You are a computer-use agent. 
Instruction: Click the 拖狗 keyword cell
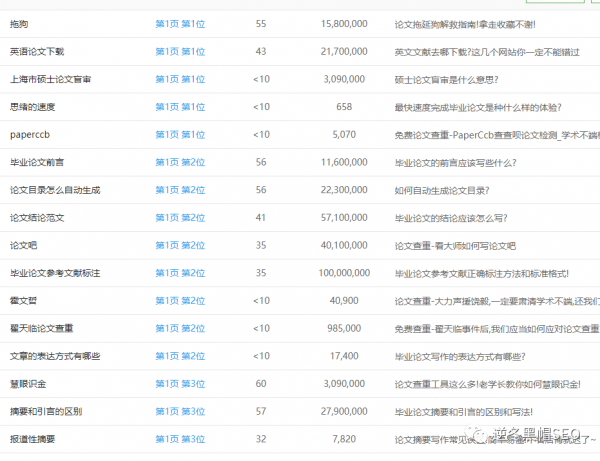19,23
